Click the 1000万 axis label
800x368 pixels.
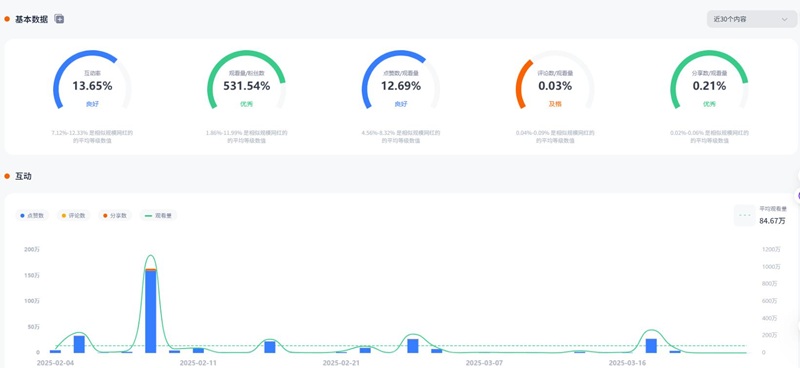pos(771,266)
